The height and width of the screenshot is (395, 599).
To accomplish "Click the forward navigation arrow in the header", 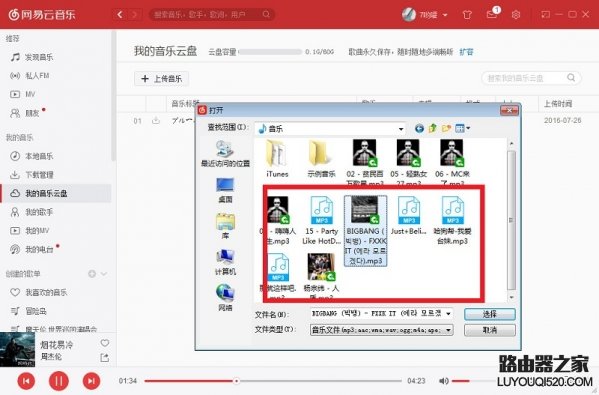I will click(134, 15).
